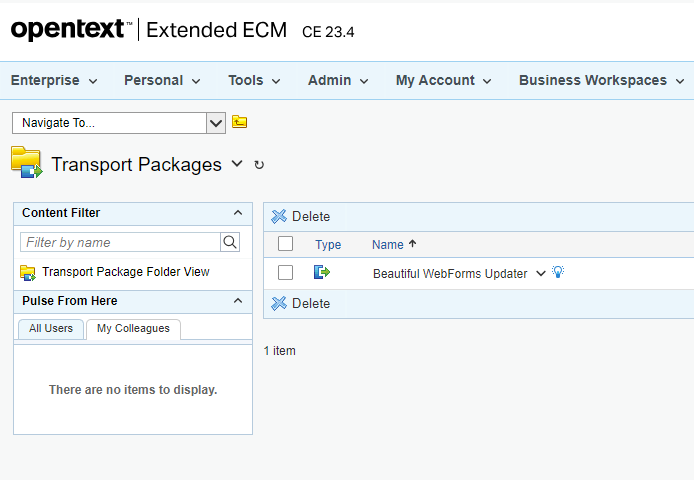Click the search magnifier in Content Filter
The image size is (694, 480).
click(230, 242)
